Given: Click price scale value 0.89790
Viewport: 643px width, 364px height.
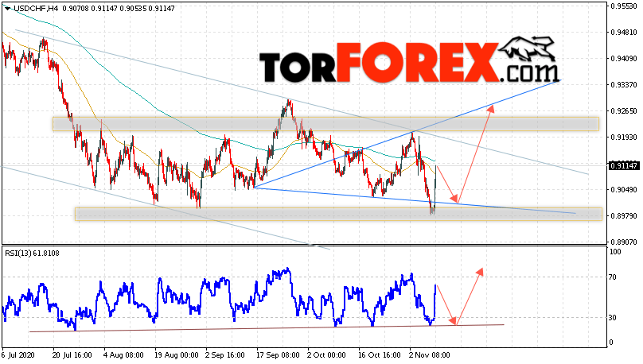Looking at the screenshot, I should point(624,216).
